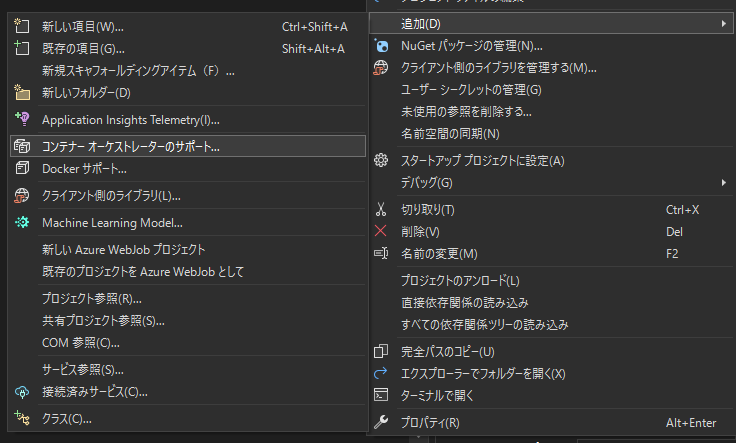Click the クラス(C) class icon

pos(22,418)
